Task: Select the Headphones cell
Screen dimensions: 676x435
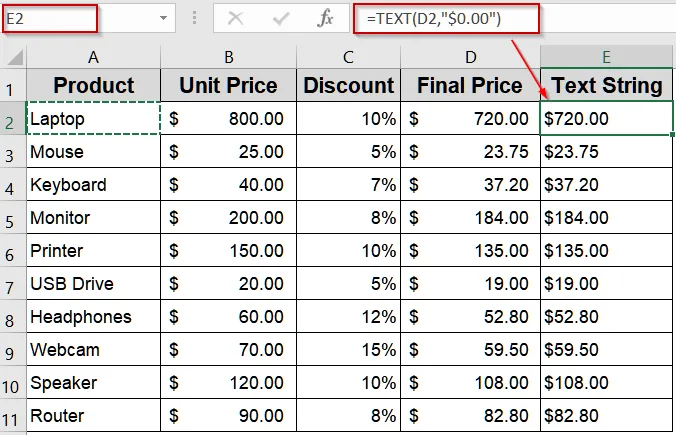Action: (x=94, y=316)
